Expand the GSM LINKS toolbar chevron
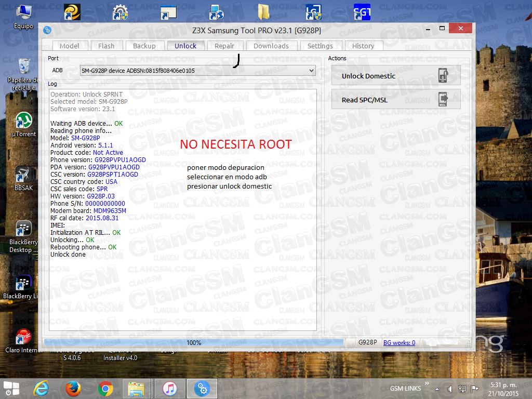This screenshot has width=532, height=399. (427, 383)
